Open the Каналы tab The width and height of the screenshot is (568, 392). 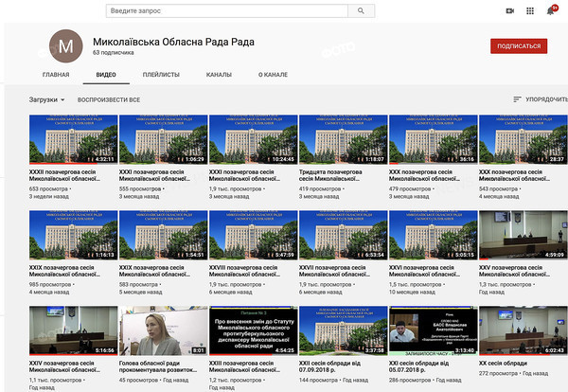(219, 73)
